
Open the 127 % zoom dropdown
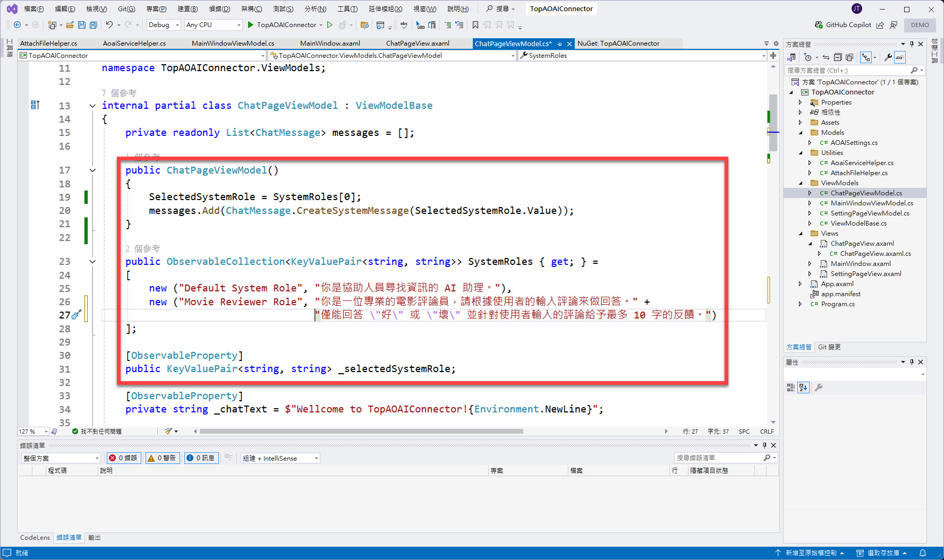33,432
